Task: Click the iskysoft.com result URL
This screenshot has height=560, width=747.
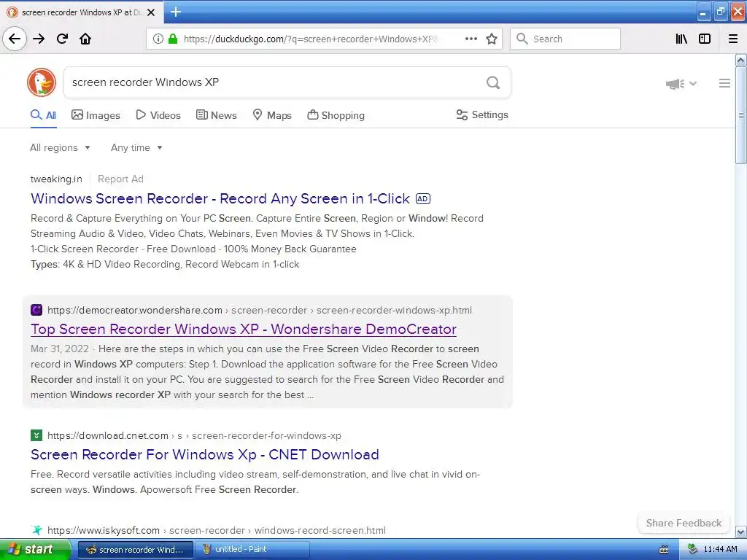Action: [x=216, y=530]
